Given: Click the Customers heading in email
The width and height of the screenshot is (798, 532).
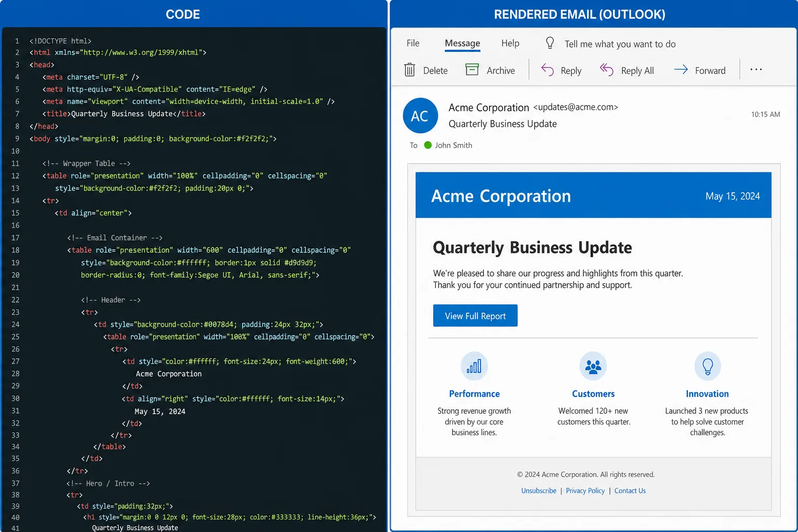Looking at the screenshot, I should coord(593,394).
